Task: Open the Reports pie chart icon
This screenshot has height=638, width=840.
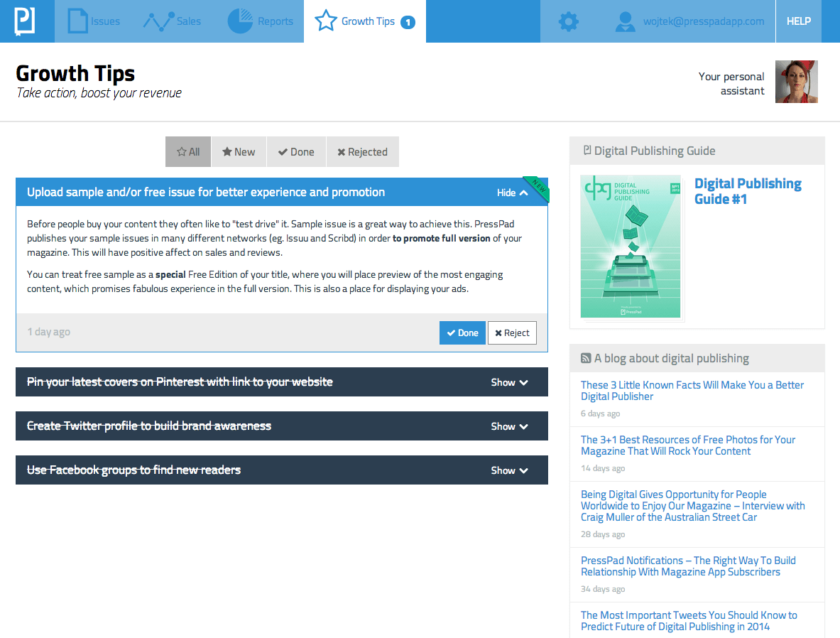Action: point(240,21)
